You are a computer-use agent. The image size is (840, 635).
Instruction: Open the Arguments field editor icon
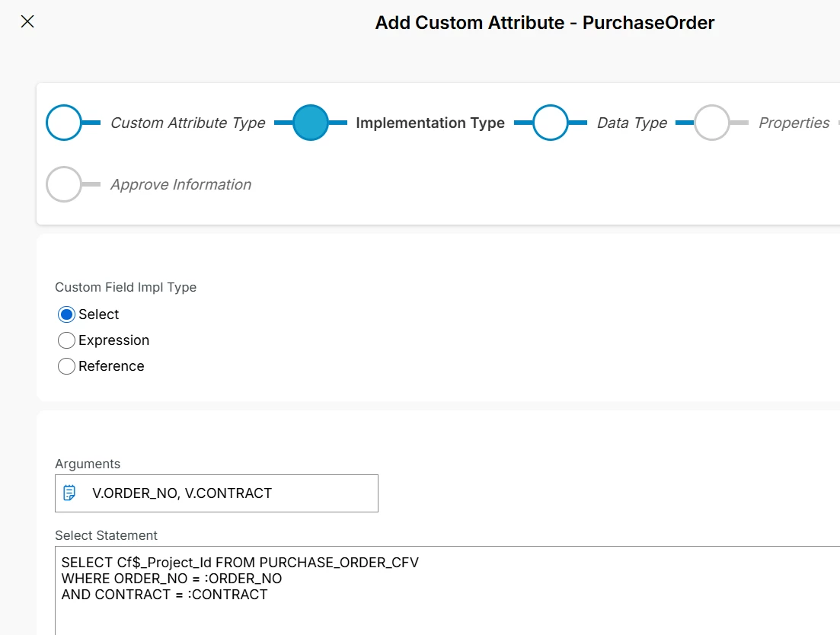coord(69,493)
